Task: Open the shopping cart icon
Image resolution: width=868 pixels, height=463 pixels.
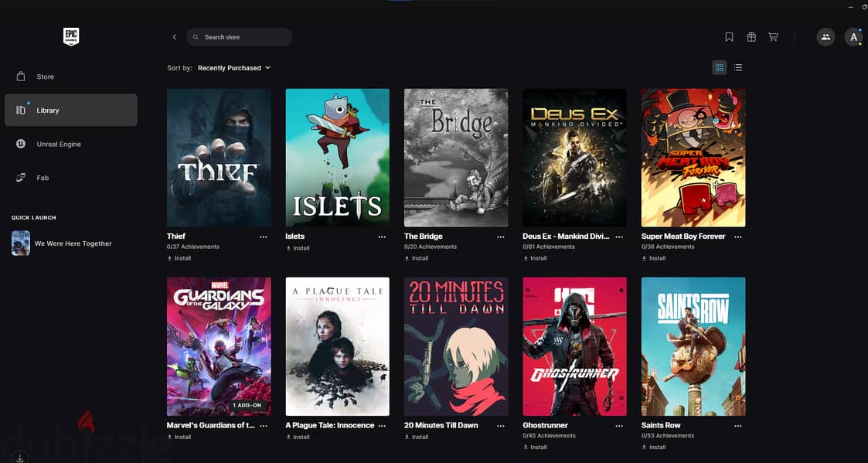Action: (774, 37)
